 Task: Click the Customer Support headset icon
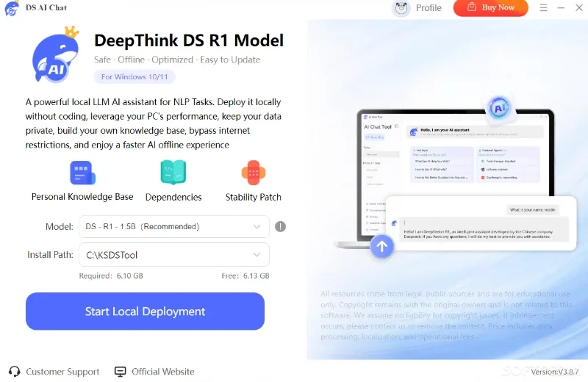[x=14, y=372]
